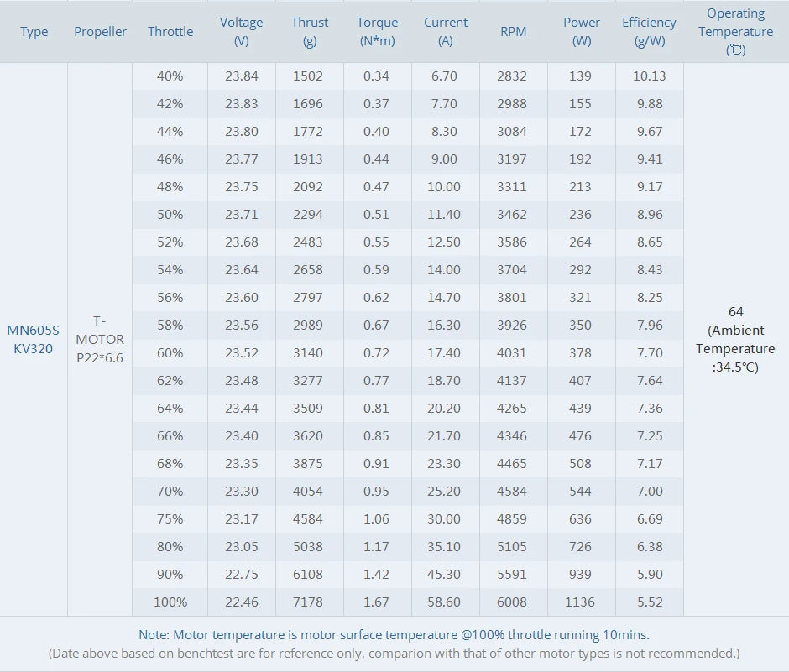Click the Efficiency (g/W) column header
Screen dimensions: 789x672
pos(649,31)
